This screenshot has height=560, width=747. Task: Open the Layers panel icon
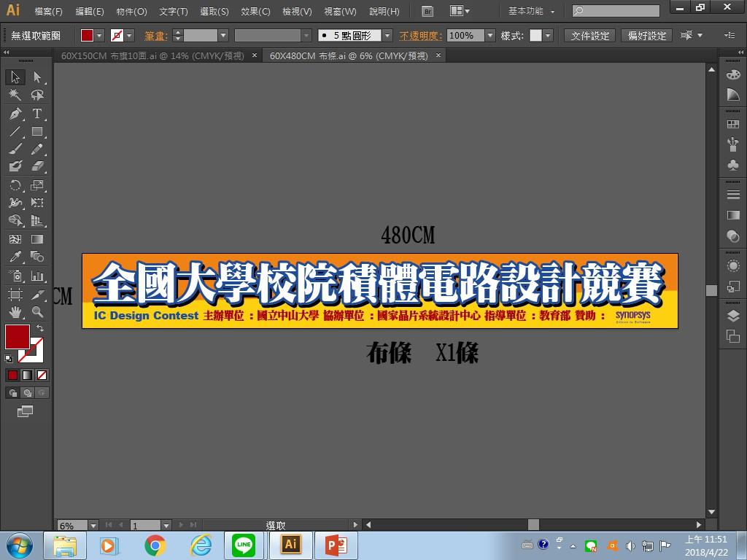pos(733,316)
